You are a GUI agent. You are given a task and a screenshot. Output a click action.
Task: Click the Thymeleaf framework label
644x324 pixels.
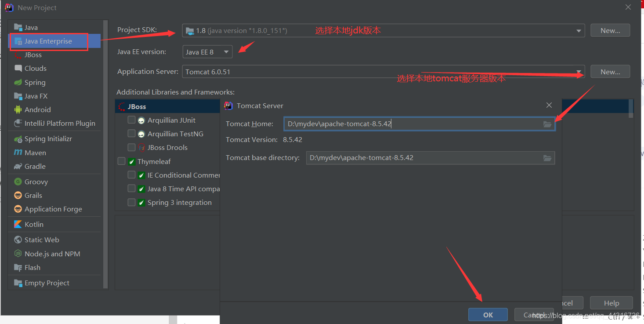tap(154, 161)
